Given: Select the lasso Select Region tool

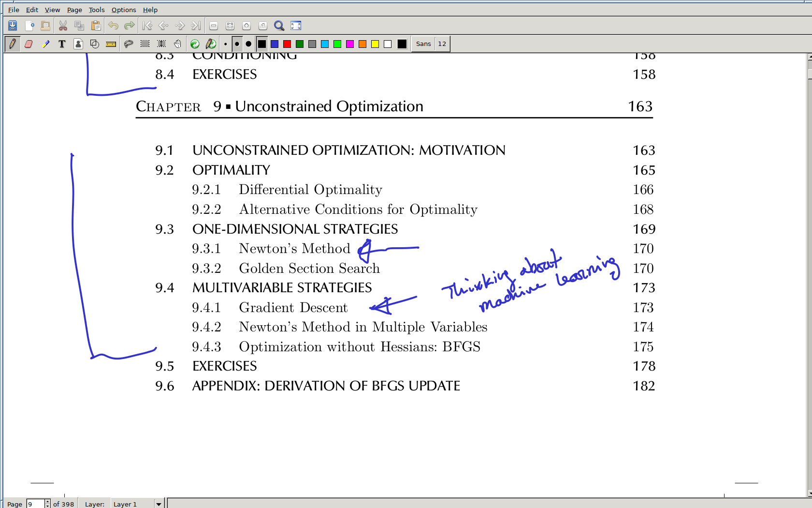Looking at the screenshot, I should pos(129,44).
